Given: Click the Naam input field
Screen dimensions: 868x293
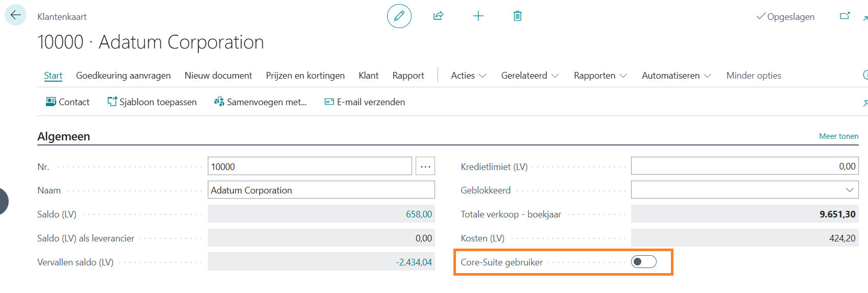Looking at the screenshot, I should [x=321, y=190].
